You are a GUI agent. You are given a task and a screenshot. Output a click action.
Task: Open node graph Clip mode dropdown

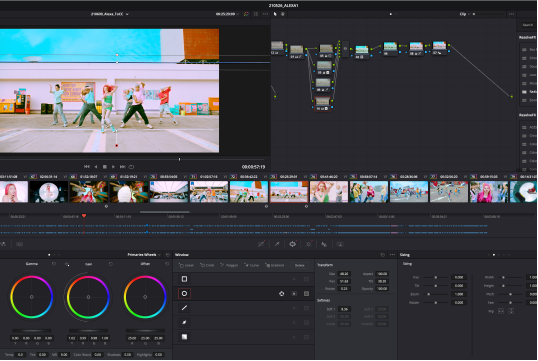click(465, 14)
